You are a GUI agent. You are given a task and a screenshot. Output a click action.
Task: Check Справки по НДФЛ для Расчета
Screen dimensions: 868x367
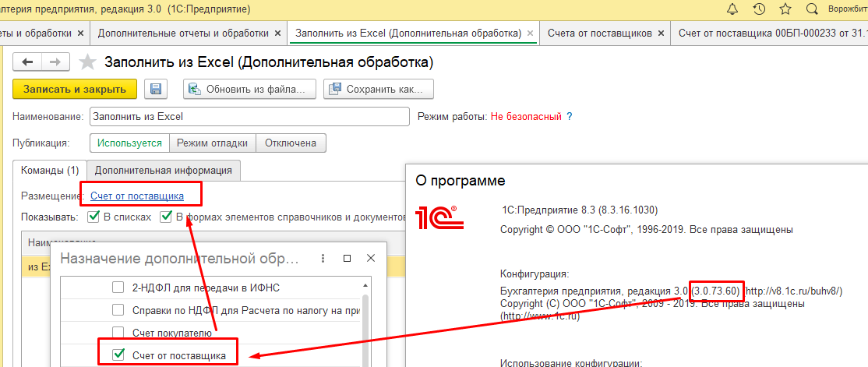(x=118, y=310)
